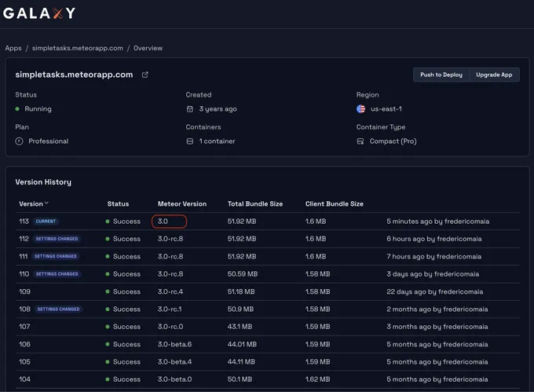The image size is (534, 392).
Task: Open external link icon beside simpletasks.meteorapp.com
Action: coord(144,75)
